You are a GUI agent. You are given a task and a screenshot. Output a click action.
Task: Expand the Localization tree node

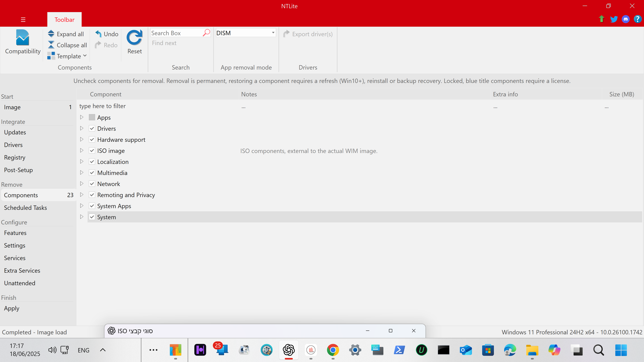(82, 161)
